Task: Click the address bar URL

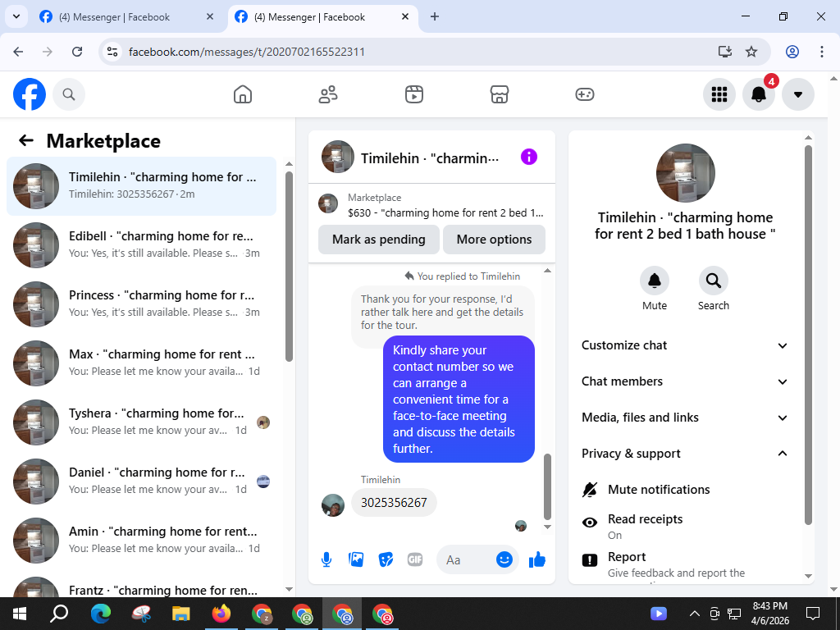Action: click(x=246, y=52)
